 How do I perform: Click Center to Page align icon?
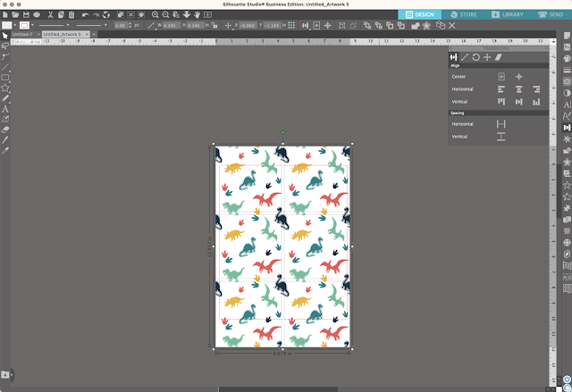[501, 77]
